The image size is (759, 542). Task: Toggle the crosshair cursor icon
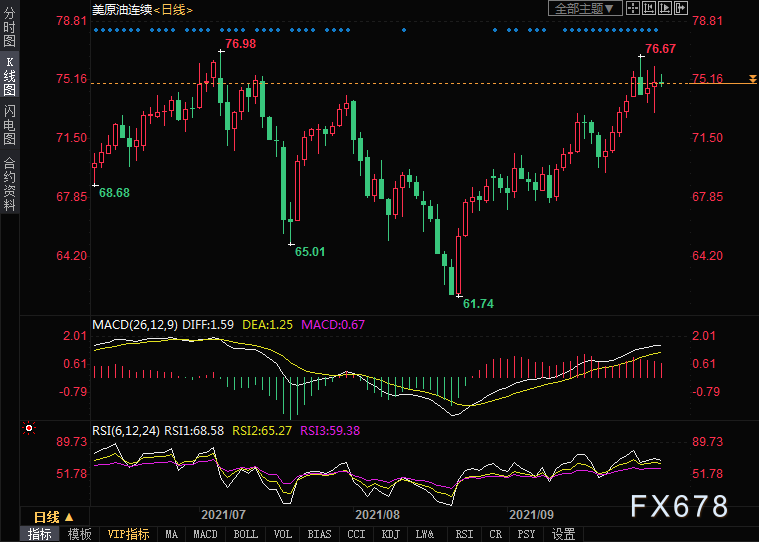pos(633,8)
